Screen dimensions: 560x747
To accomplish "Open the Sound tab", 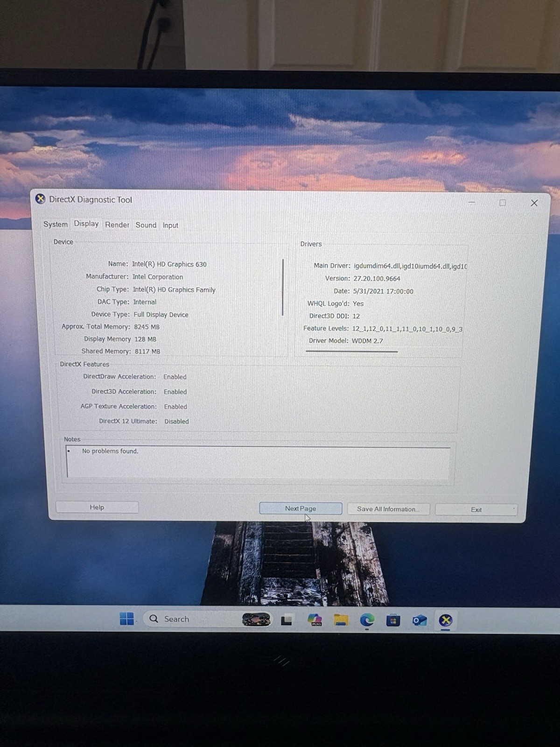I will (x=146, y=225).
